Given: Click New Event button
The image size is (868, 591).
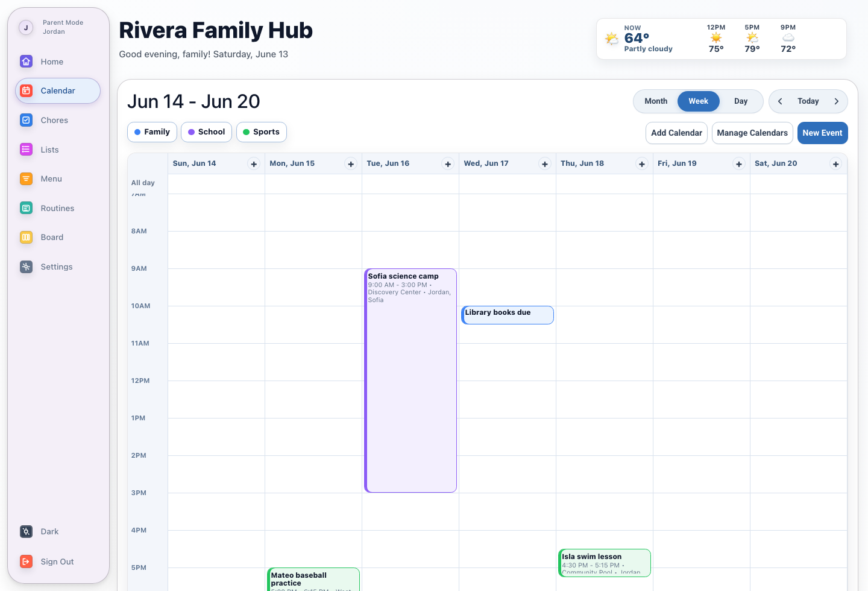Looking at the screenshot, I should click(822, 133).
